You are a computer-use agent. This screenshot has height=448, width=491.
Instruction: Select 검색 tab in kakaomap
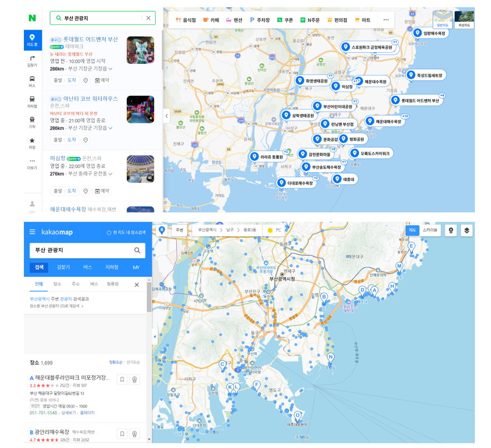[x=39, y=267]
